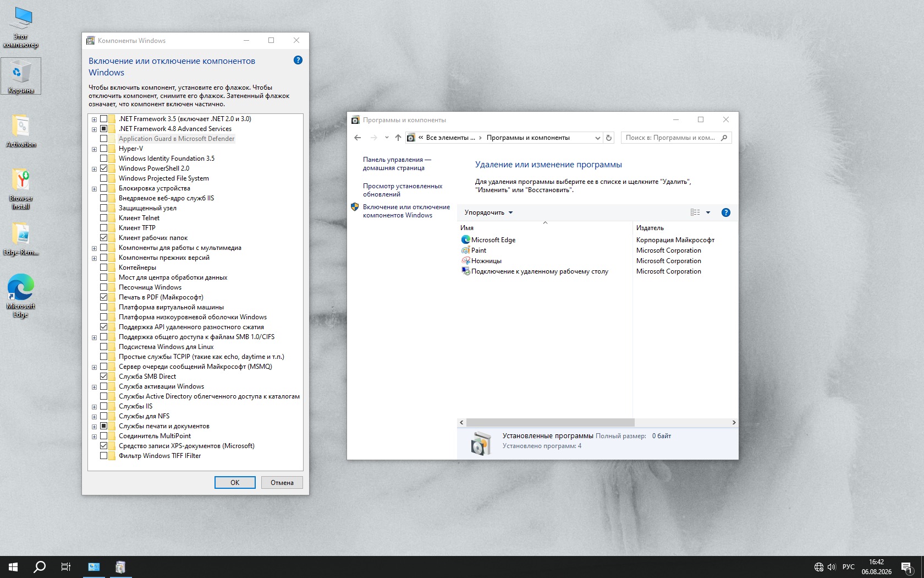
Task: Open the volume tray icon
Action: click(832, 567)
